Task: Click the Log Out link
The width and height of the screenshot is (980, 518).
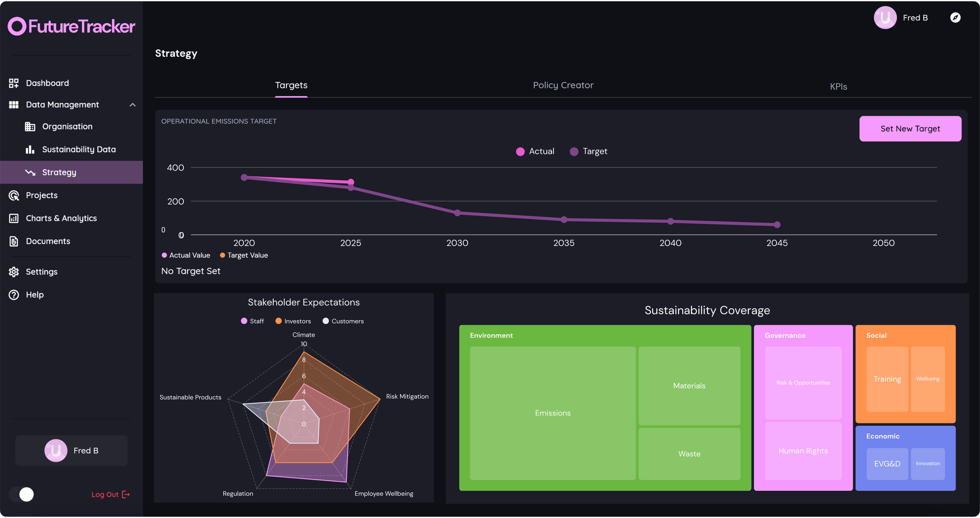Action: pyautogui.click(x=110, y=494)
